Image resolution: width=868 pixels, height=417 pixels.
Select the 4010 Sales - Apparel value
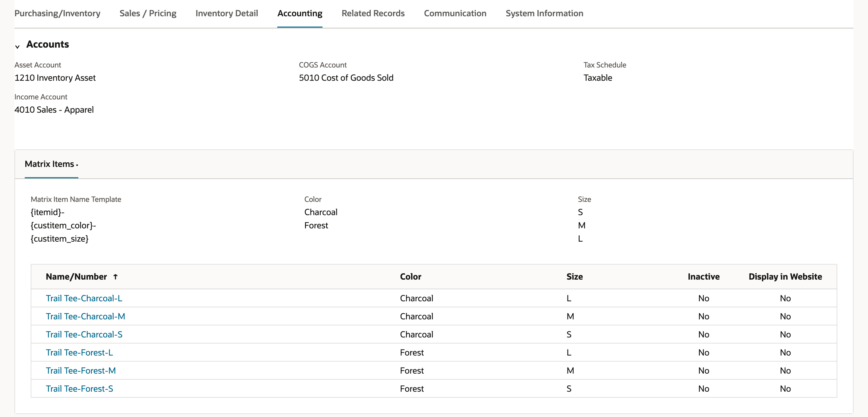(x=54, y=110)
